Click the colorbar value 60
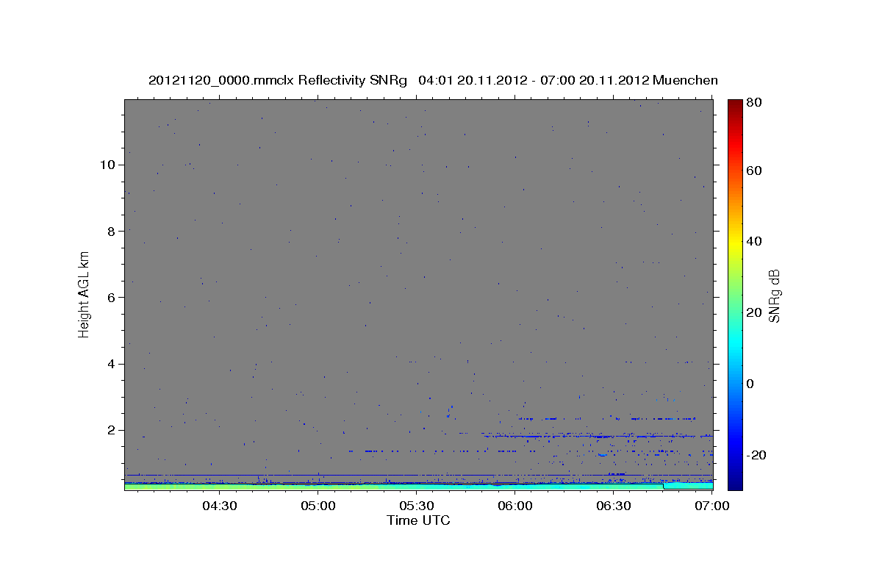Viewport: 882px width, 588px height. pyautogui.click(x=753, y=171)
